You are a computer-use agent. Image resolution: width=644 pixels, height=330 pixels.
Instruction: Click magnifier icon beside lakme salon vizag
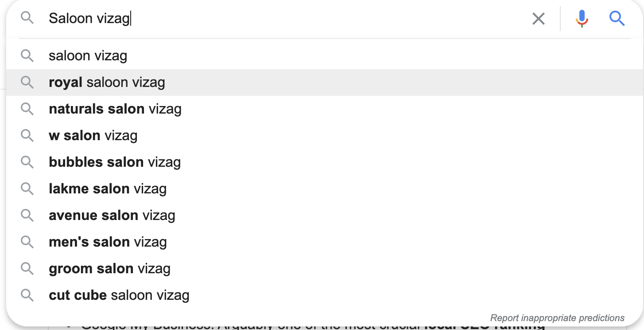point(27,189)
